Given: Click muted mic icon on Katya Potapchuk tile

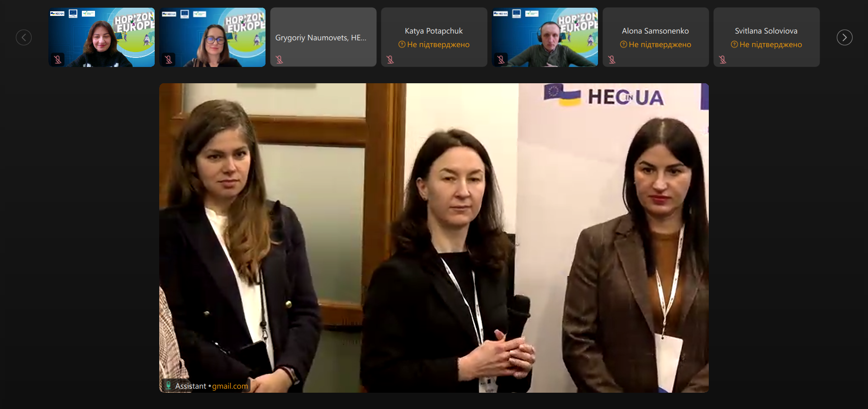Looking at the screenshot, I should [390, 59].
